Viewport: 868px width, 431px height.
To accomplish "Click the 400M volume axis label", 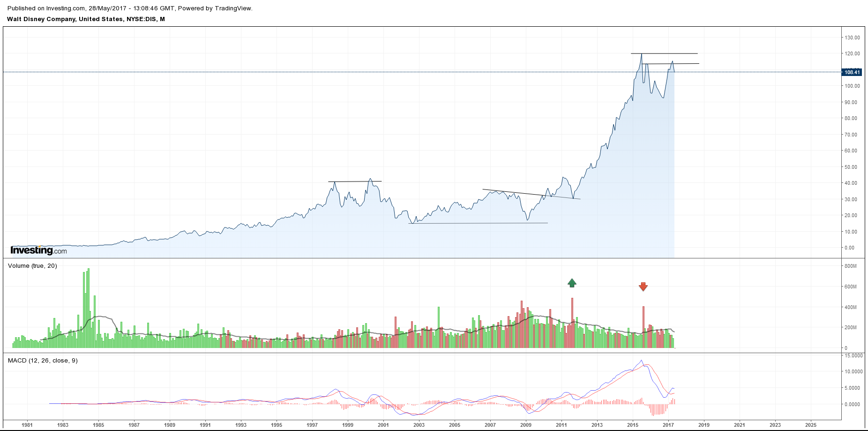I will tap(850, 307).
